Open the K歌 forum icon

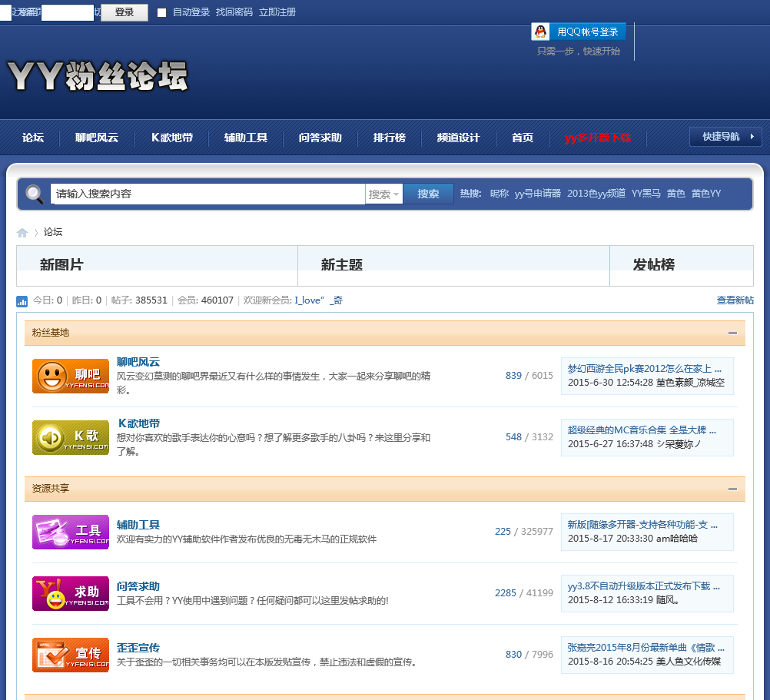pyautogui.click(x=70, y=437)
